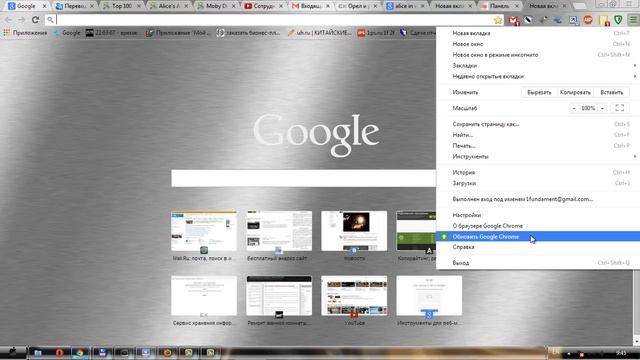Click into the address bar
This screenshot has width=640, height=360.
coord(273,20)
